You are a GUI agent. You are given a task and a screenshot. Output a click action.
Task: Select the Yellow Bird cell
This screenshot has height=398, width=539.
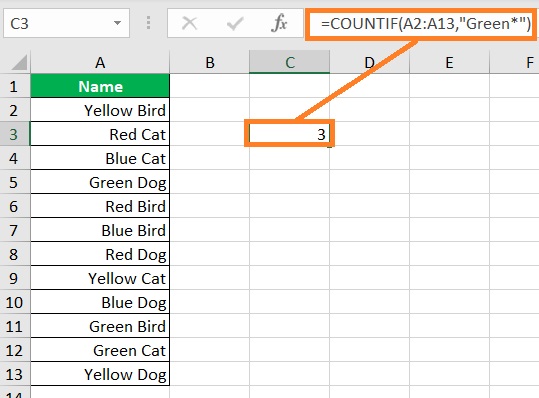(x=100, y=110)
